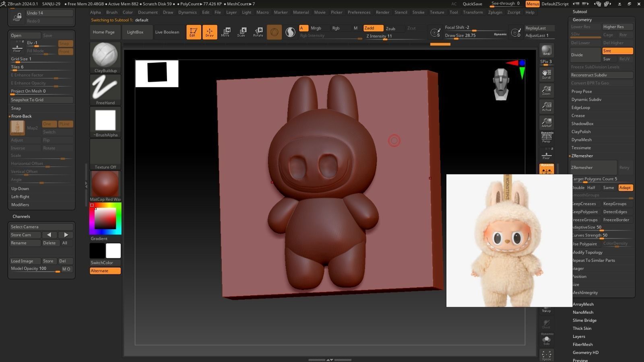Expand the Geometry section

(582, 20)
